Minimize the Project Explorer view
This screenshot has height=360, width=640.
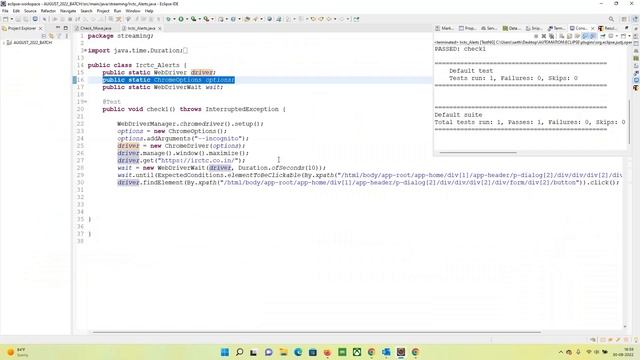pos(58,28)
